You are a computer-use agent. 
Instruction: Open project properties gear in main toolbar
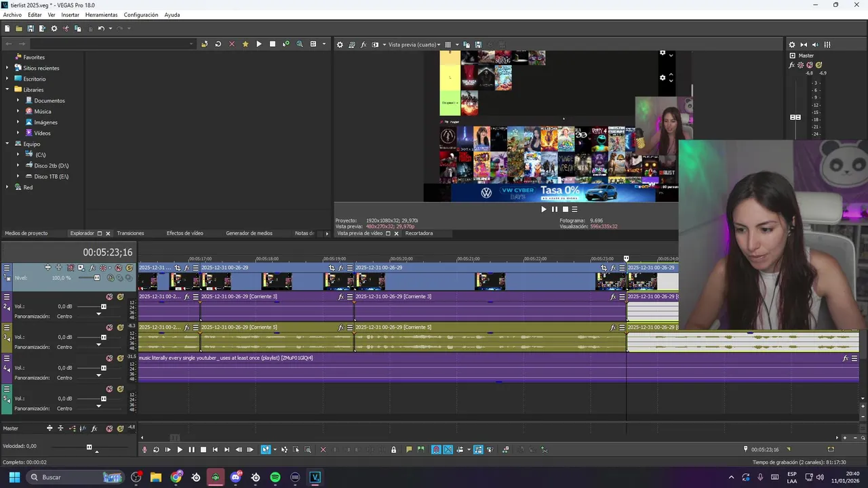[54, 28]
